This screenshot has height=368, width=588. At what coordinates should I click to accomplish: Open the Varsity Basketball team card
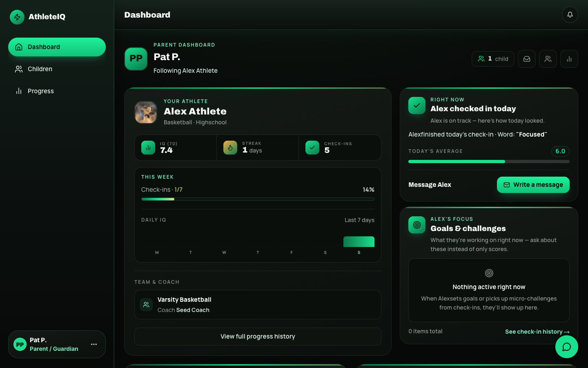258,305
